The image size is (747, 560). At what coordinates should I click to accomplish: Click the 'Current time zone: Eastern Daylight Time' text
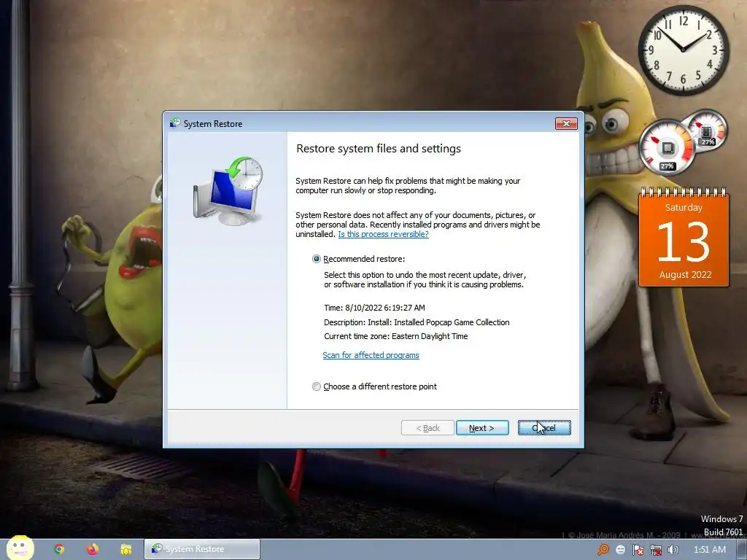[395, 336]
